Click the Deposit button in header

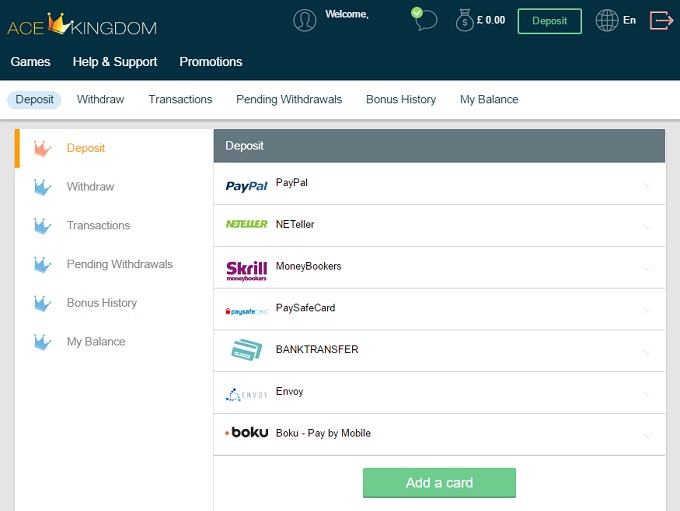coord(549,21)
